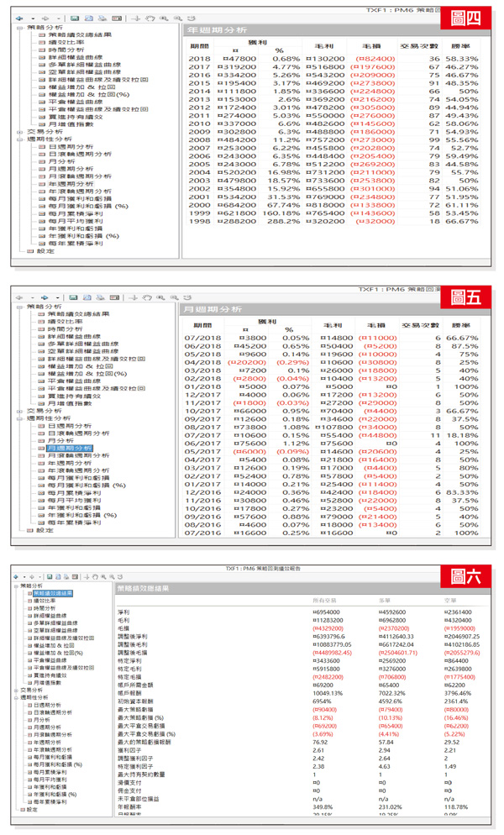The width and height of the screenshot is (504, 835).
Task: Select the crosshair tool in the 圖六 toolbar
Action: [87, 577]
